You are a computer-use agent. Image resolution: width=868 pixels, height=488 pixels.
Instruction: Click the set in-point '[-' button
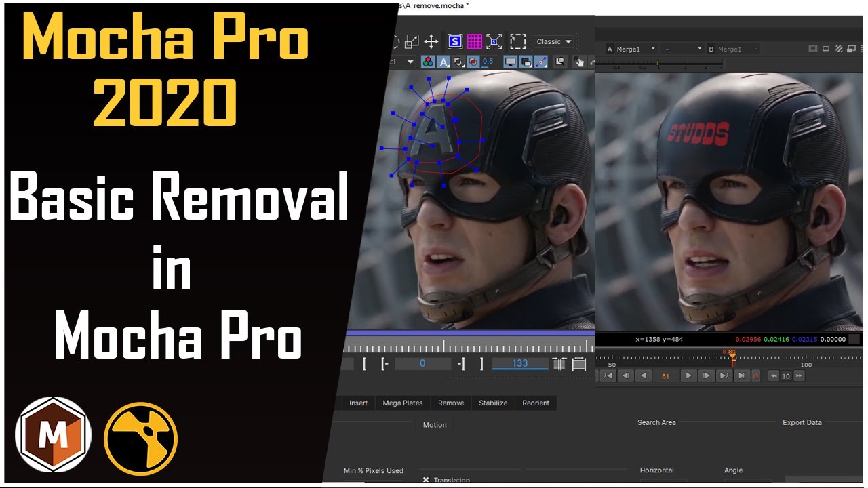[x=384, y=363]
